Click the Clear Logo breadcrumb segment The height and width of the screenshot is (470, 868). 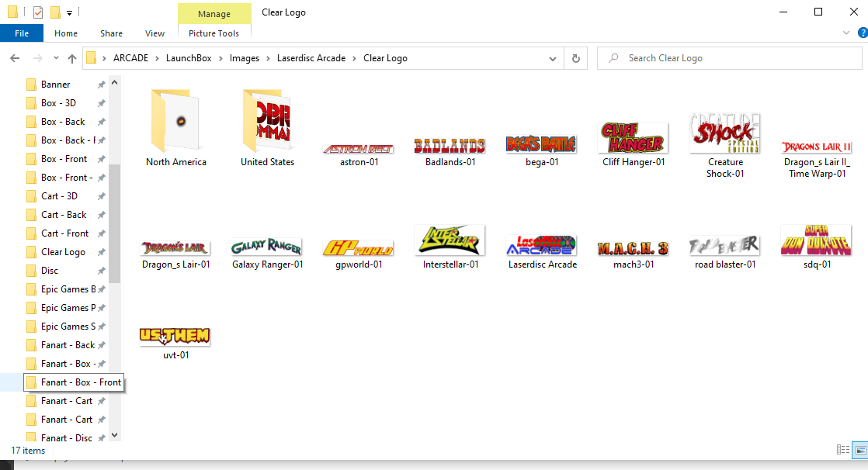[x=385, y=58]
